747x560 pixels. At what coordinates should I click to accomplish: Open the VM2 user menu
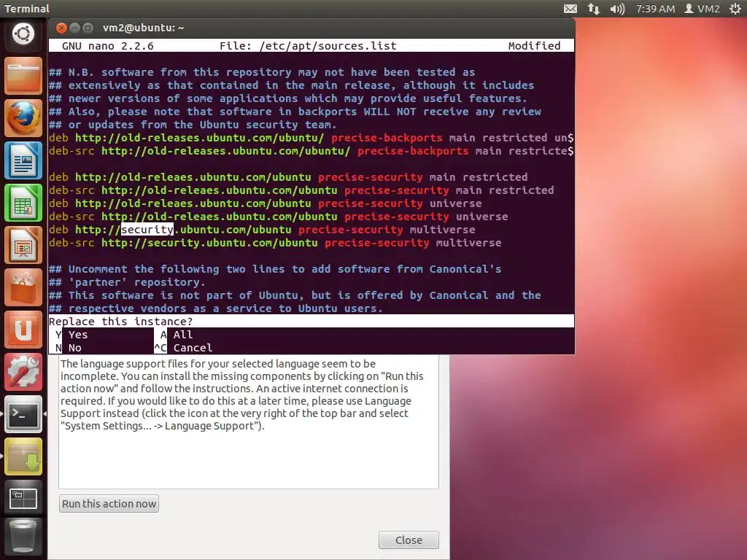[x=703, y=9]
